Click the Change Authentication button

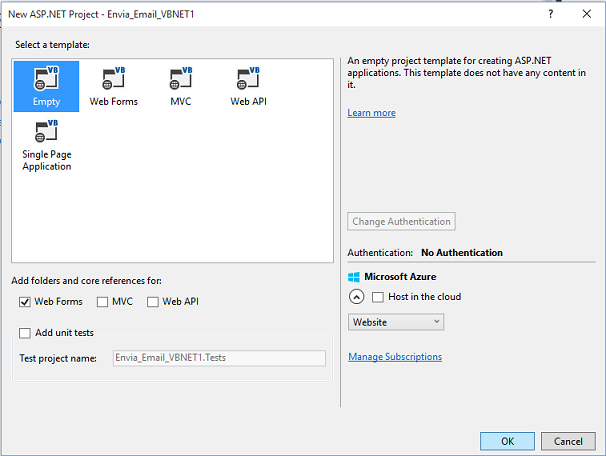point(401,221)
